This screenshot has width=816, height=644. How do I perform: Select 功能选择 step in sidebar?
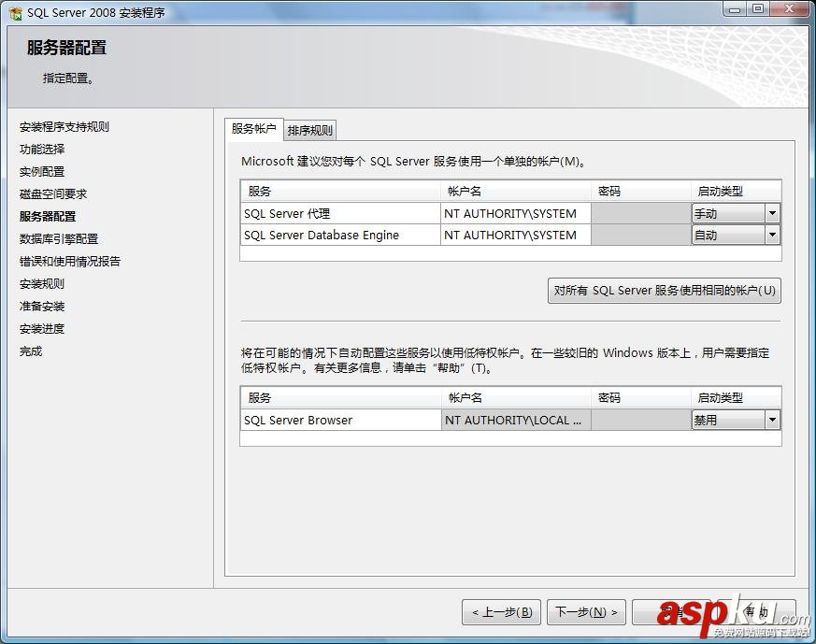click(x=42, y=150)
